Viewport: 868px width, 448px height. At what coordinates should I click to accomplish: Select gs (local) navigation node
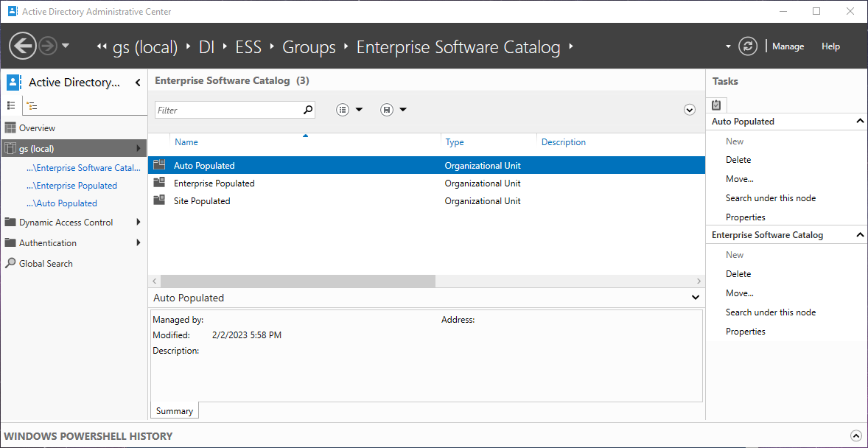(x=74, y=148)
